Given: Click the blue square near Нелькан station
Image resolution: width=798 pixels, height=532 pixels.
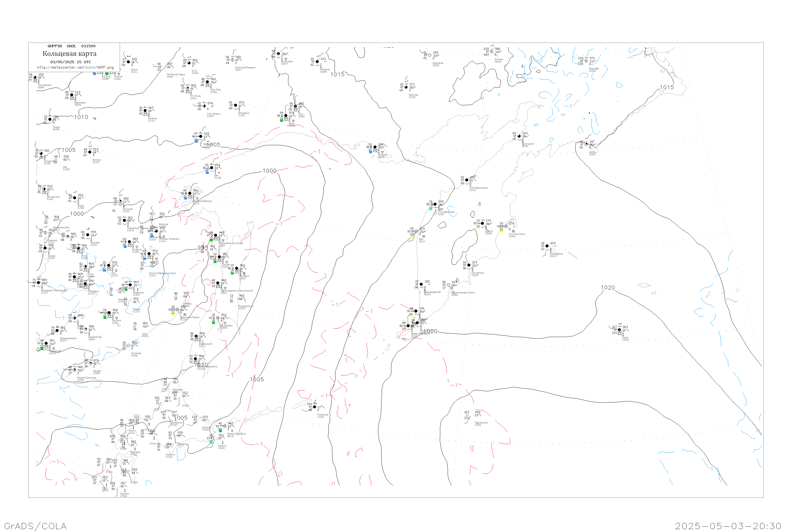Looking at the screenshot, I should (197, 142).
